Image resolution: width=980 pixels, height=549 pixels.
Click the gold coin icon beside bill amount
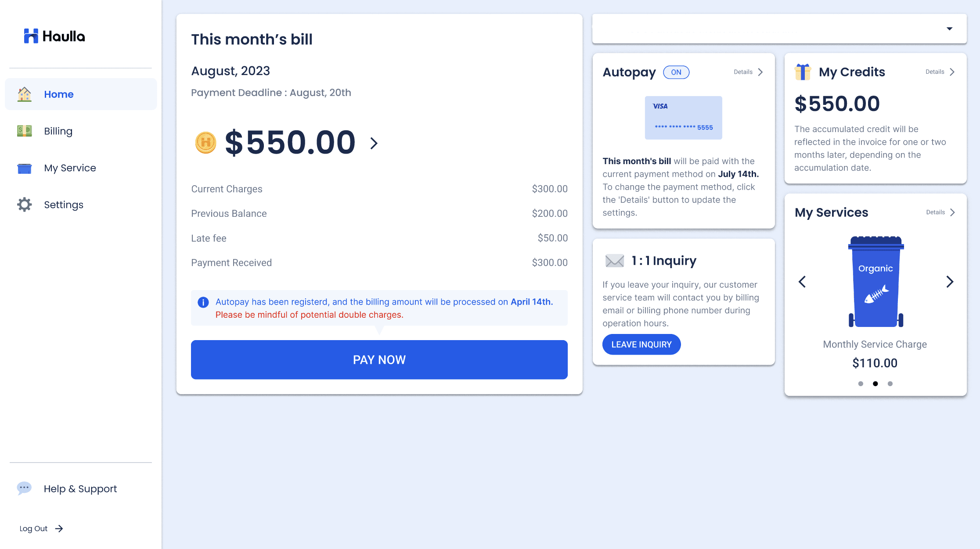coord(205,143)
